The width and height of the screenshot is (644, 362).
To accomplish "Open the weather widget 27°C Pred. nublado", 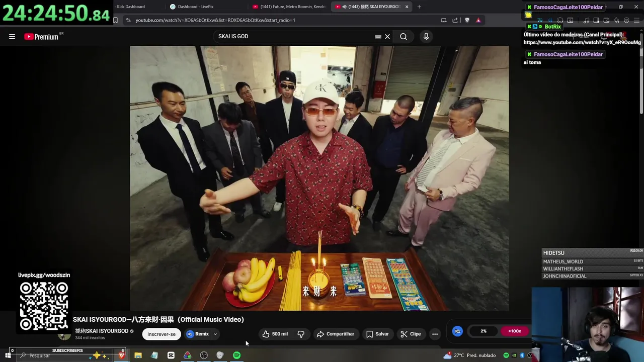I will click(x=470, y=355).
